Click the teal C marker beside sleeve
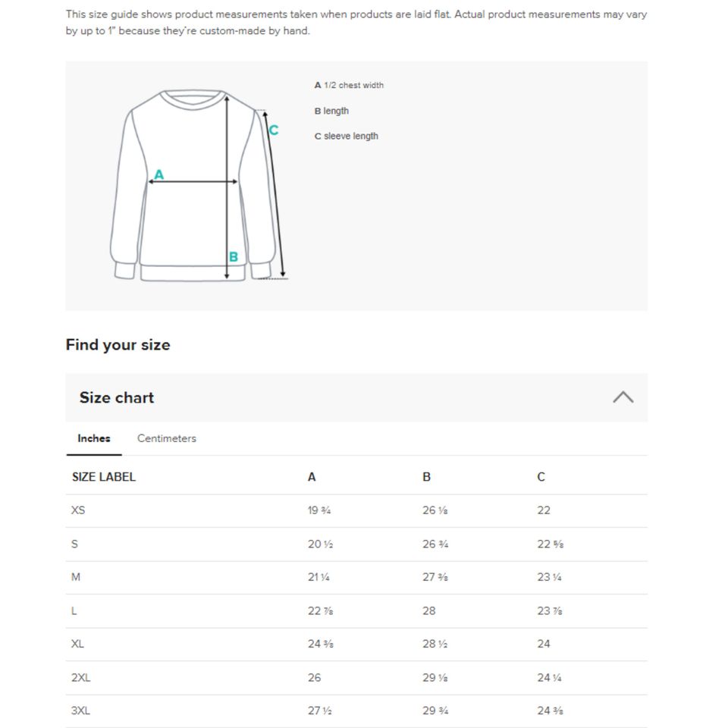The width and height of the screenshot is (728, 728). coord(274,130)
